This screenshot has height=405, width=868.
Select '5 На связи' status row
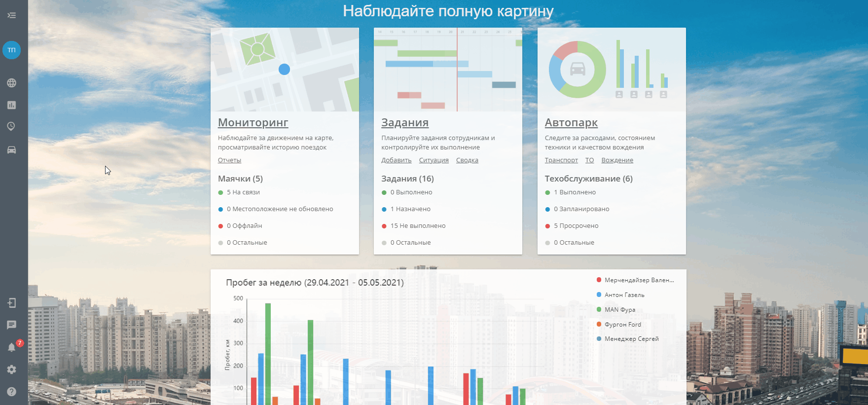coord(239,192)
